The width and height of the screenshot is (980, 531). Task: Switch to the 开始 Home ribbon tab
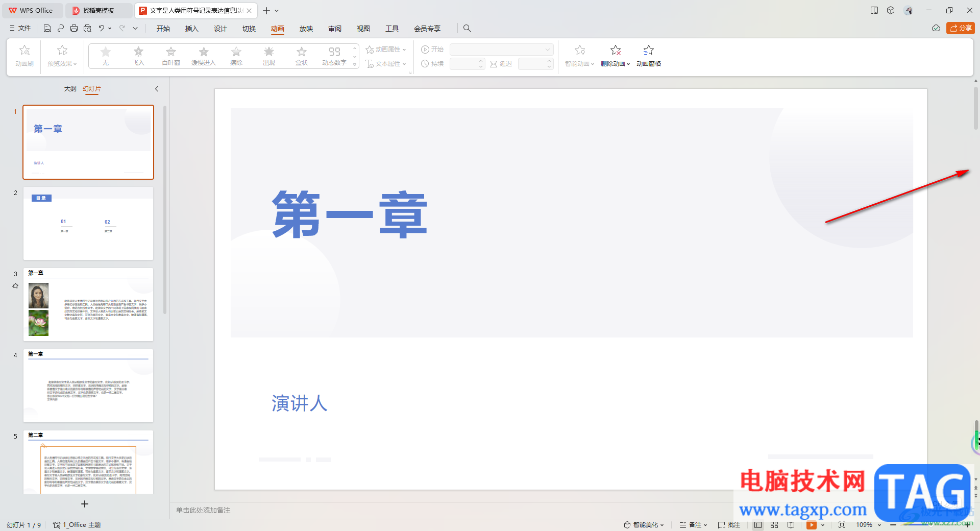(163, 29)
